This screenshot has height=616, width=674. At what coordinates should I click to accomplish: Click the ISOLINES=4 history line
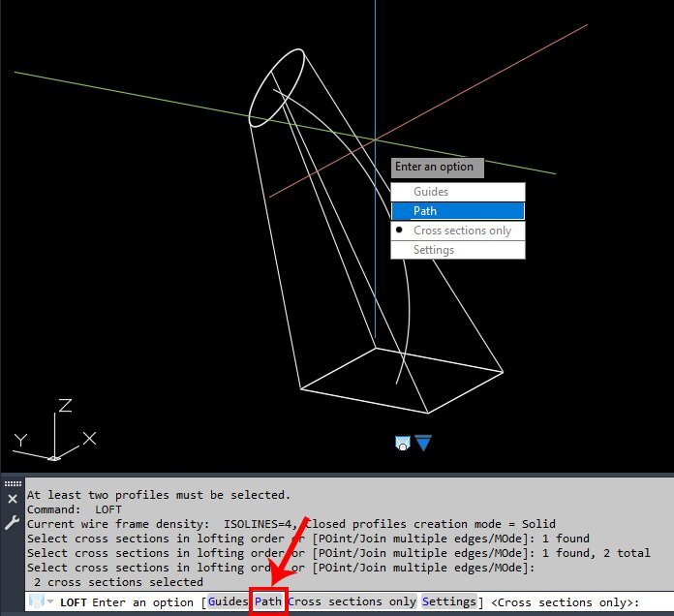tap(291, 524)
